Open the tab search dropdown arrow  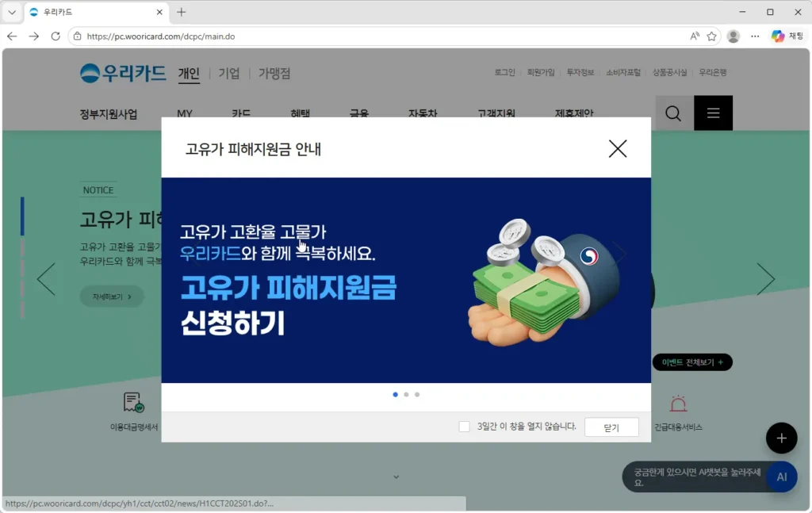tap(12, 12)
